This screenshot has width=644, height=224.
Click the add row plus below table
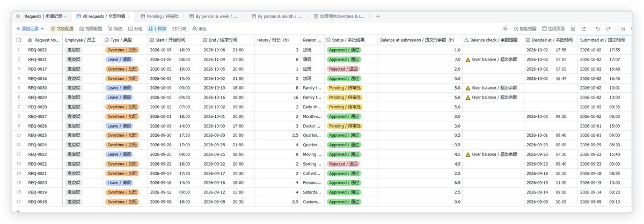[18, 211]
